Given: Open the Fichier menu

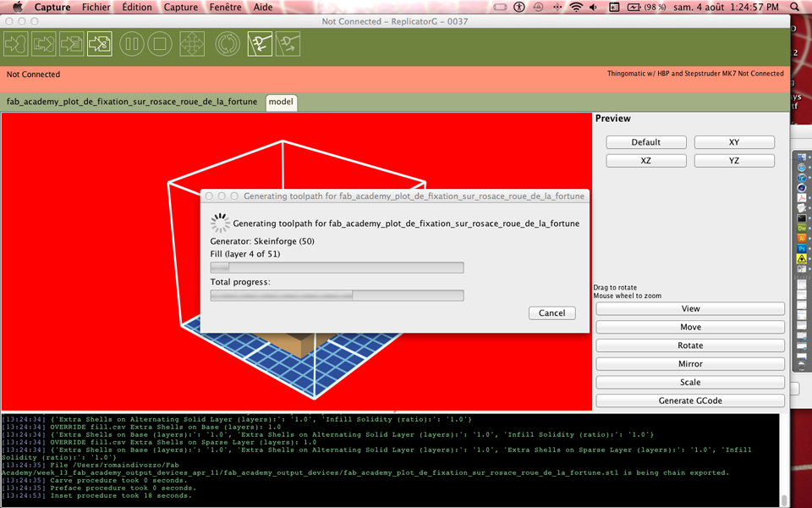Looking at the screenshot, I should 96,7.
